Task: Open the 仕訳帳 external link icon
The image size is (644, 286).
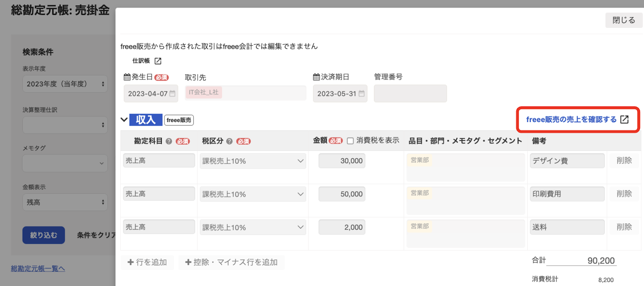Action: tap(158, 61)
